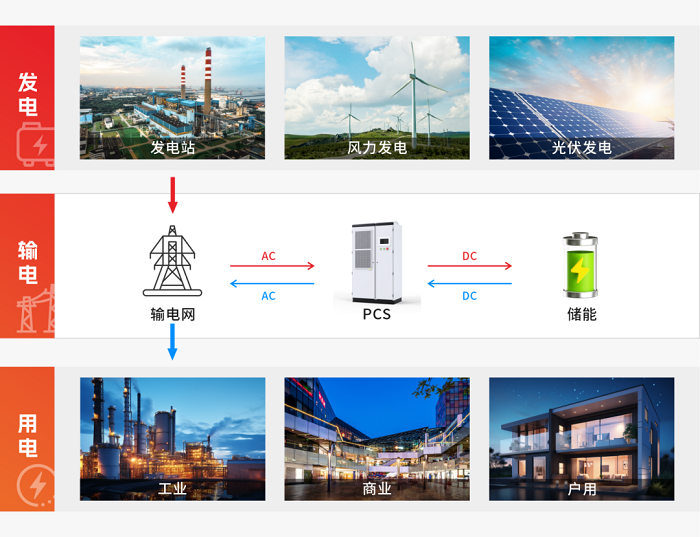700x537 pixels.
Task: Select the blue AC arrow pointing left
Action: [272, 284]
